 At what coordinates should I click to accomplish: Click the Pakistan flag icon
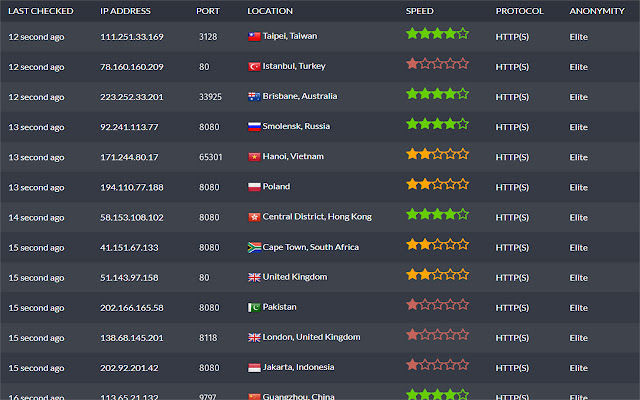click(x=254, y=307)
